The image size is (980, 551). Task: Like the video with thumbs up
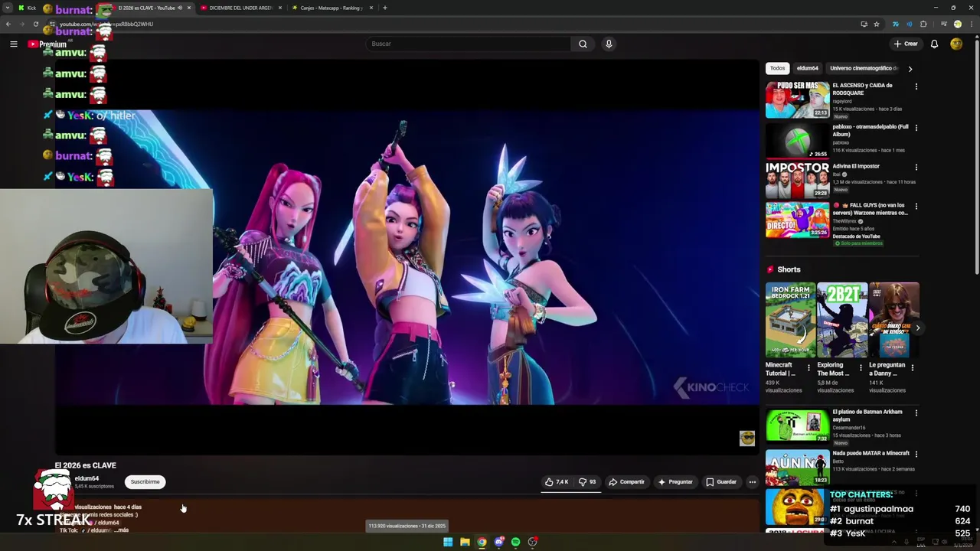[557, 481]
